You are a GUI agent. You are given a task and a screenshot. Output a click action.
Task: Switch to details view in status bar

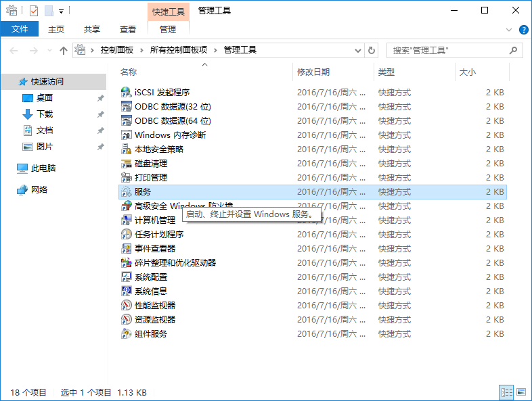[506, 392]
